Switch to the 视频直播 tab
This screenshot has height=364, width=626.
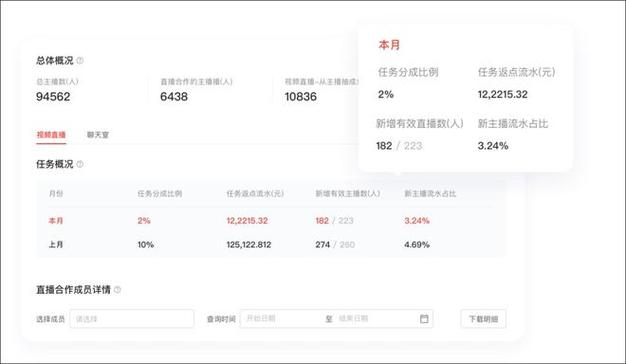[51, 135]
